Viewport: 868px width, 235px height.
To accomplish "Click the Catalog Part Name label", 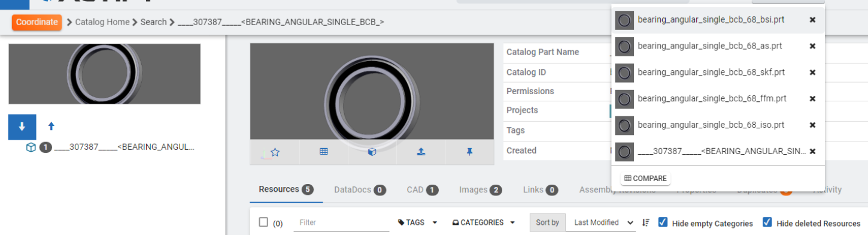I will click(542, 52).
